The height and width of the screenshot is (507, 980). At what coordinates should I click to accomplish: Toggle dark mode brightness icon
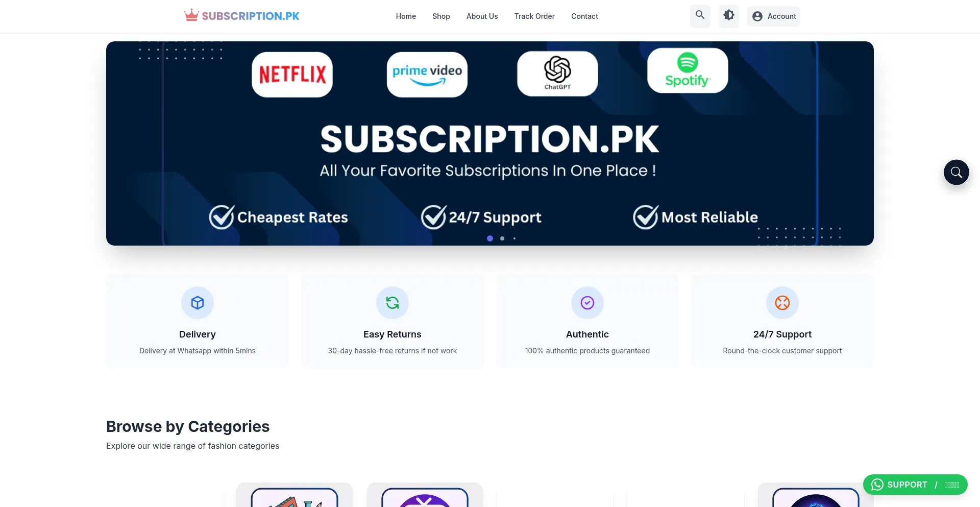point(729,15)
